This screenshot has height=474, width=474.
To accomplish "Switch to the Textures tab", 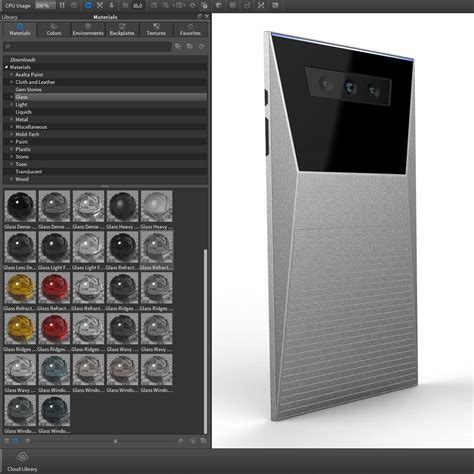I will [156, 30].
